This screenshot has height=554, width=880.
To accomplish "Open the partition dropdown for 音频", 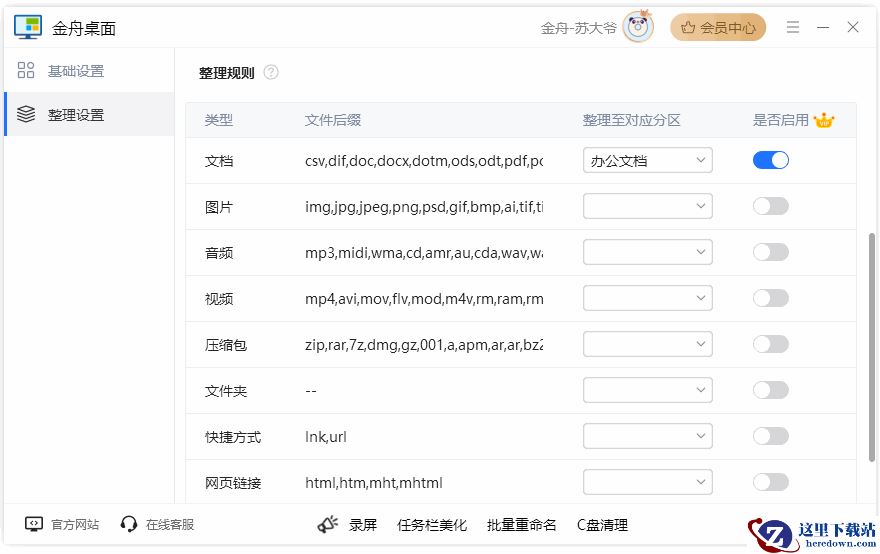I will (x=648, y=252).
